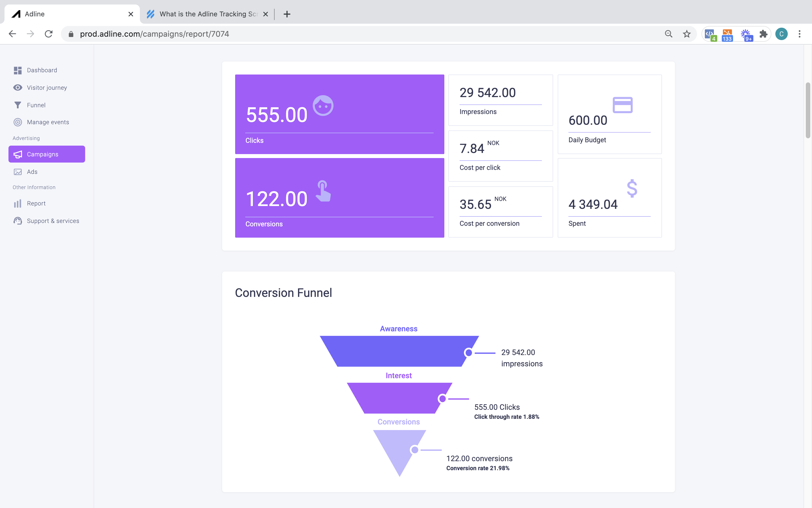The width and height of the screenshot is (812, 508).
Task: Open a new browser tab
Action: click(x=287, y=14)
